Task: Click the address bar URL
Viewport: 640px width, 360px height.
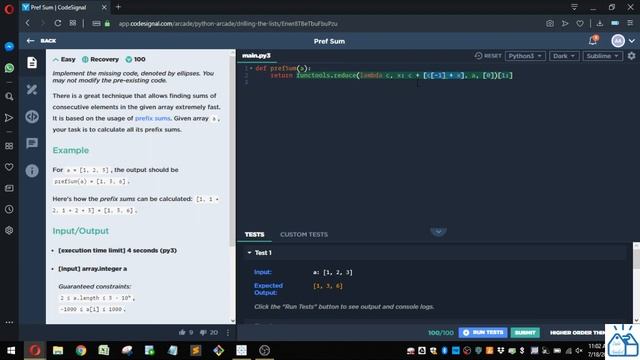Action: coord(228,24)
